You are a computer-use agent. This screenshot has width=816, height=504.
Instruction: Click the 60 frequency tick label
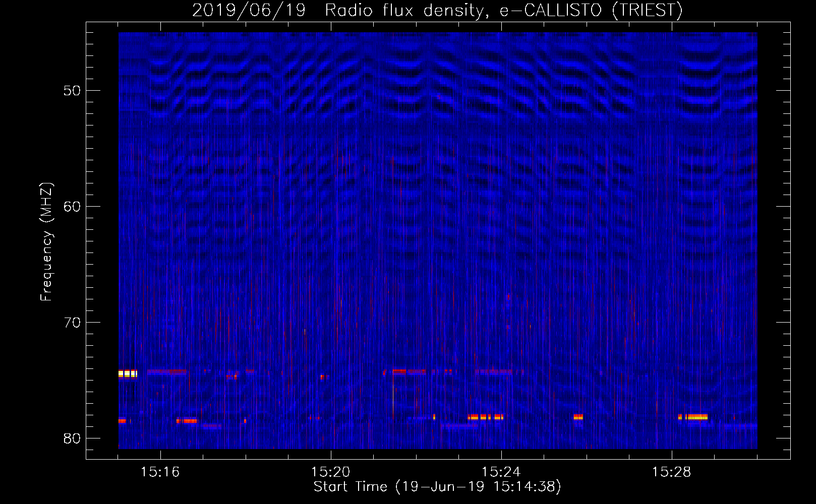pos(72,207)
